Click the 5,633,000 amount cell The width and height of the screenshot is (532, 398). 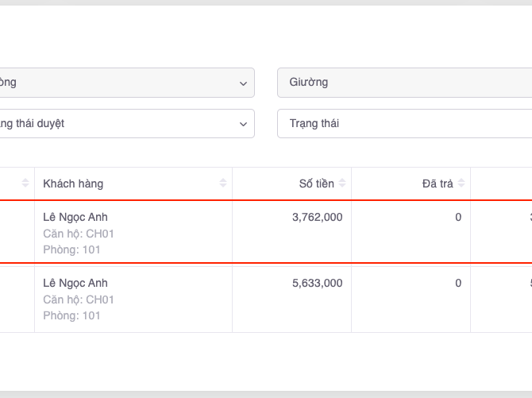(318, 283)
